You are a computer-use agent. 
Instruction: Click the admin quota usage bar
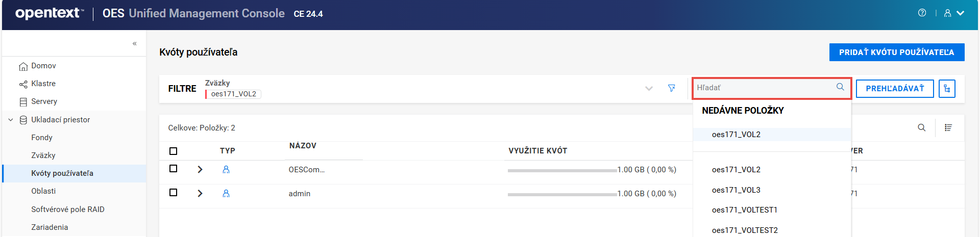coord(562,194)
